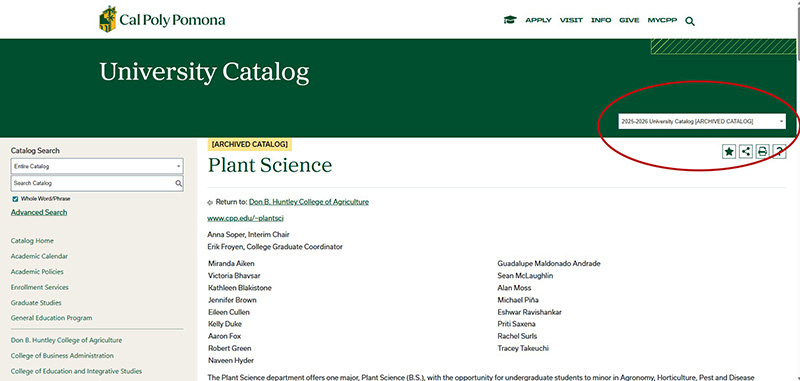The image size is (800, 381).
Task: Click the Plant Science page title
Action: (x=270, y=165)
